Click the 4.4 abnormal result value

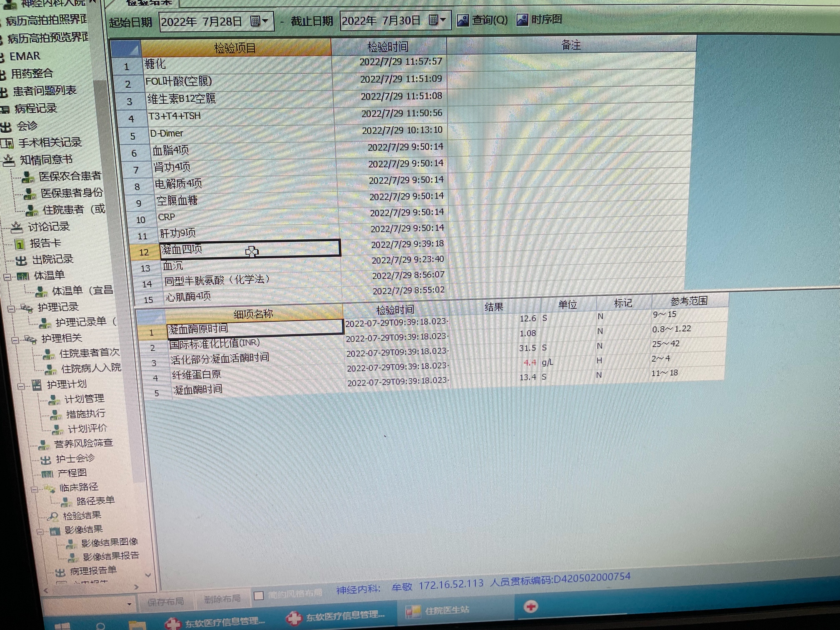(x=530, y=362)
